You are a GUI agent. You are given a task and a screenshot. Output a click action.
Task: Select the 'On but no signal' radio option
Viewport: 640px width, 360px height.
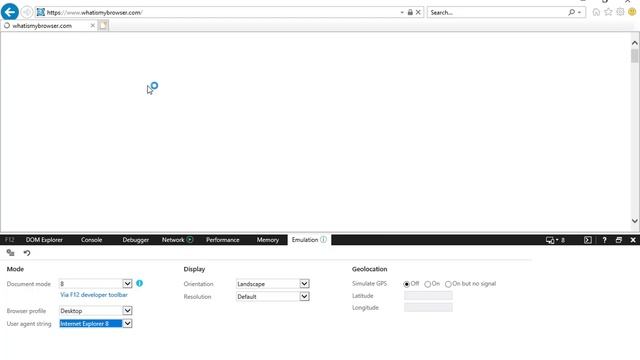(448, 284)
